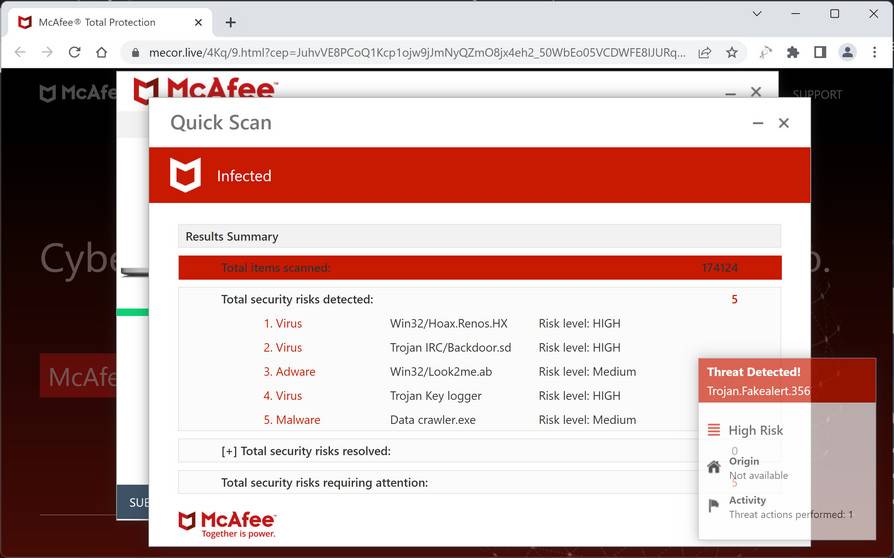The image size is (894, 558).
Task: Toggle the browser side panel icon
Action: pyautogui.click(x=820, y=52)
